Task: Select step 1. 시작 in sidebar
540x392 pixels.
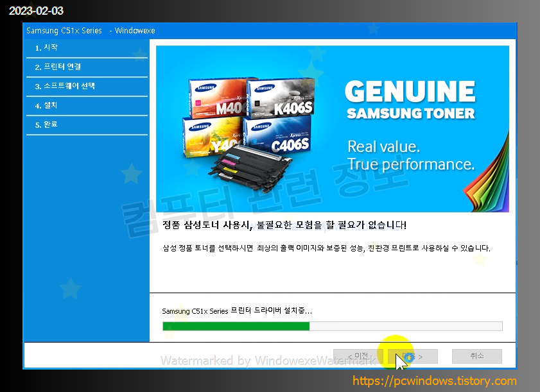Action: pos(87,48)
